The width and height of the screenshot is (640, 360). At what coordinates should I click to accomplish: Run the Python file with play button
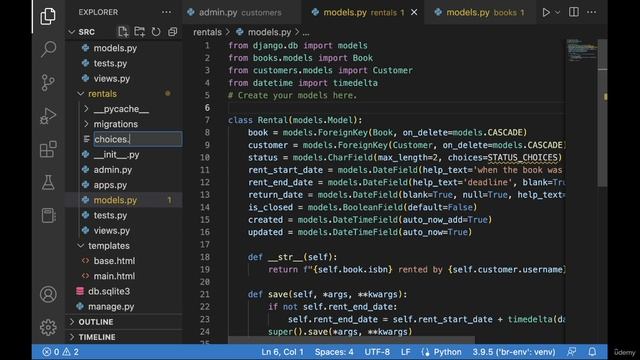pyautogui.click(x=546, y=12)
